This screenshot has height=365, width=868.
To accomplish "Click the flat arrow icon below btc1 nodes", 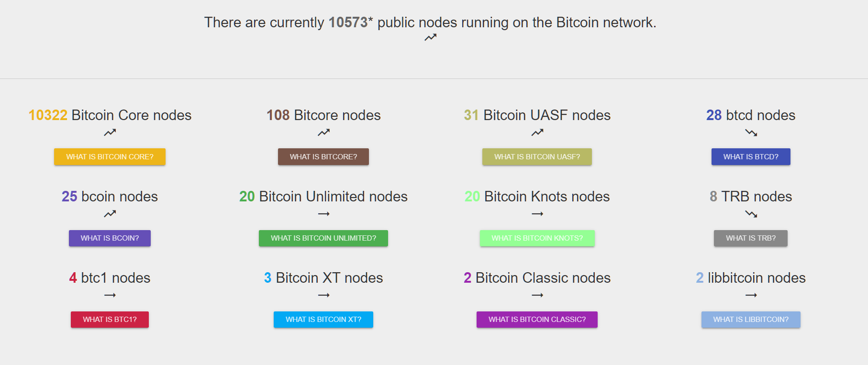I will click(110, 295).
